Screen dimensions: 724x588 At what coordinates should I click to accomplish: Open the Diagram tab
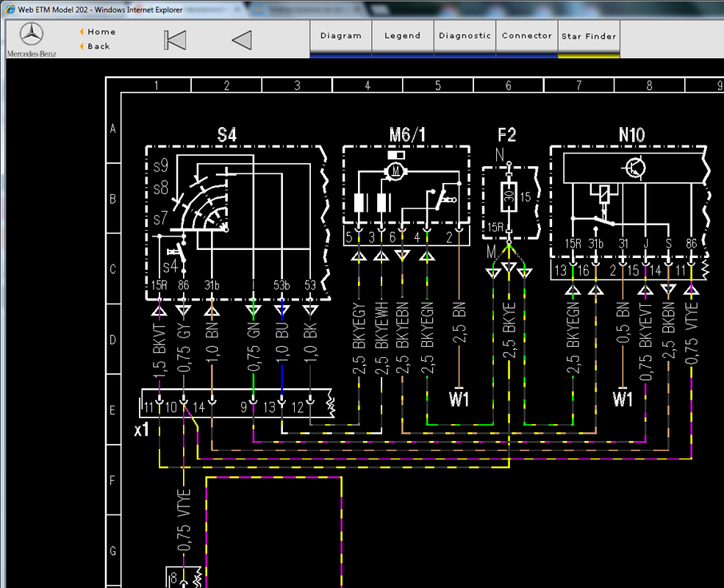(341, 36)
